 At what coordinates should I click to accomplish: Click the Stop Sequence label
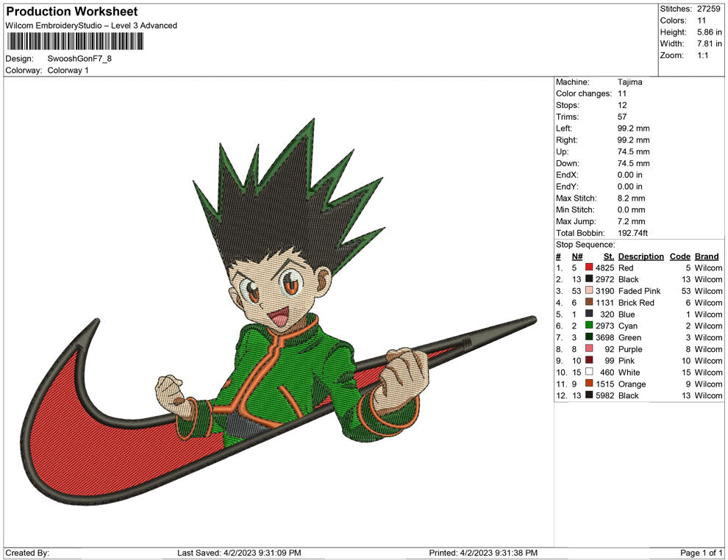(x=585, y=245)
